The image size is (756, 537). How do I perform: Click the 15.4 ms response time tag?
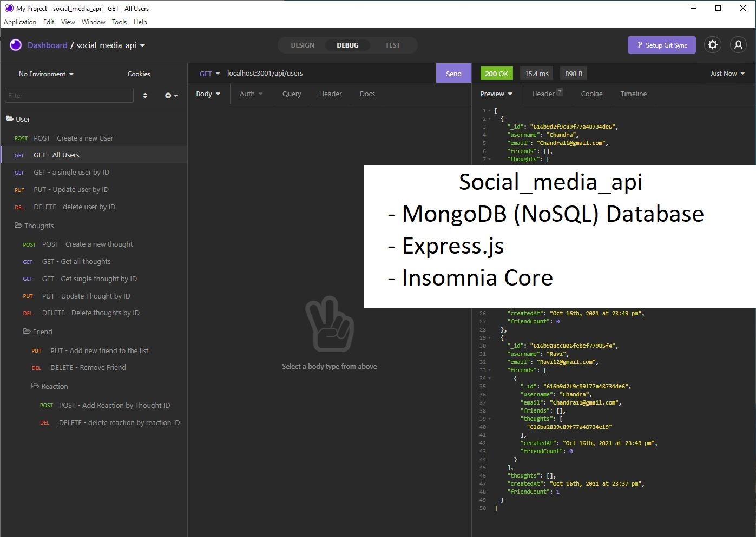[537, 74]
